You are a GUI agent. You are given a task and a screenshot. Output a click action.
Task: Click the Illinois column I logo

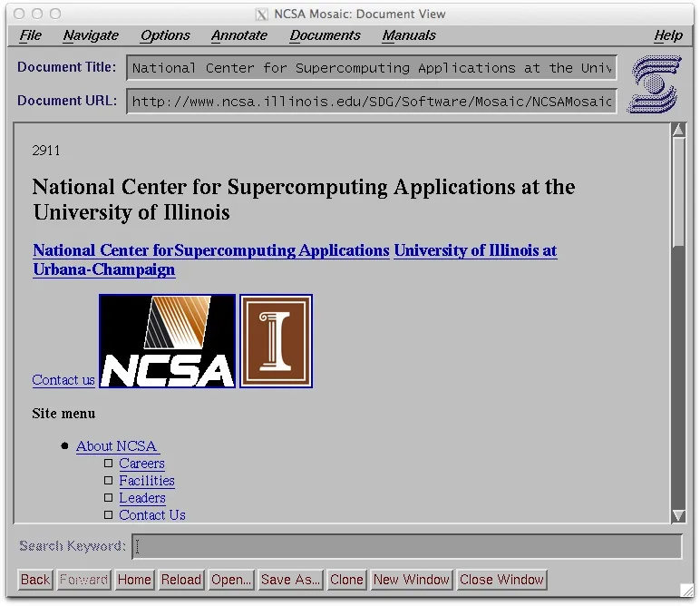(x=276, y=341)
